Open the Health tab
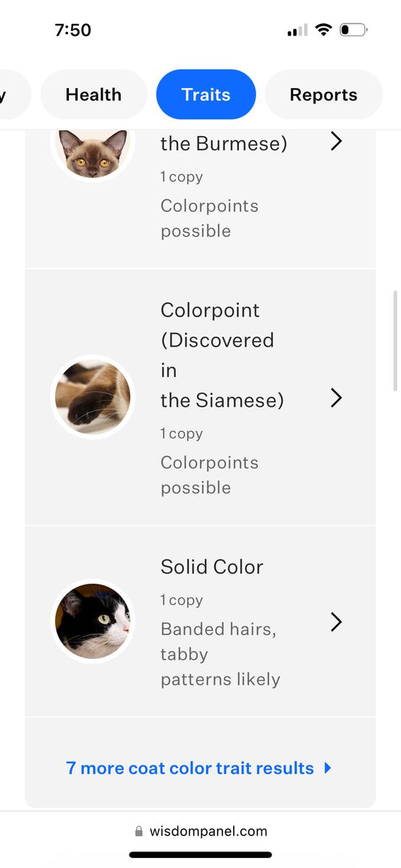Screen dimensions: 401x868 [x=93, y=95]
